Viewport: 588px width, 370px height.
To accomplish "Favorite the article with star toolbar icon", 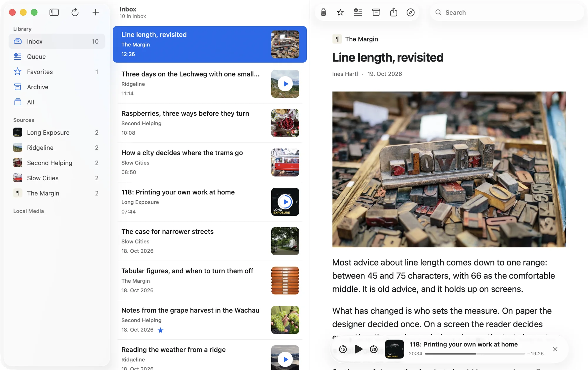I will point(340,12).
